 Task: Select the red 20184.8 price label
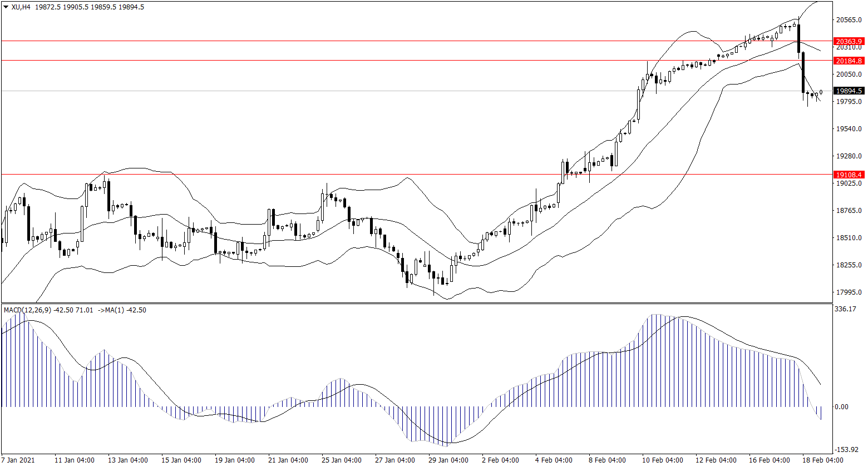click(849, 61)
